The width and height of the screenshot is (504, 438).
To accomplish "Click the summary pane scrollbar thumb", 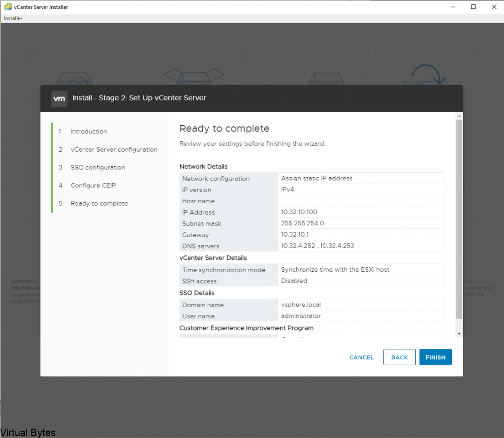I will 459,219.
